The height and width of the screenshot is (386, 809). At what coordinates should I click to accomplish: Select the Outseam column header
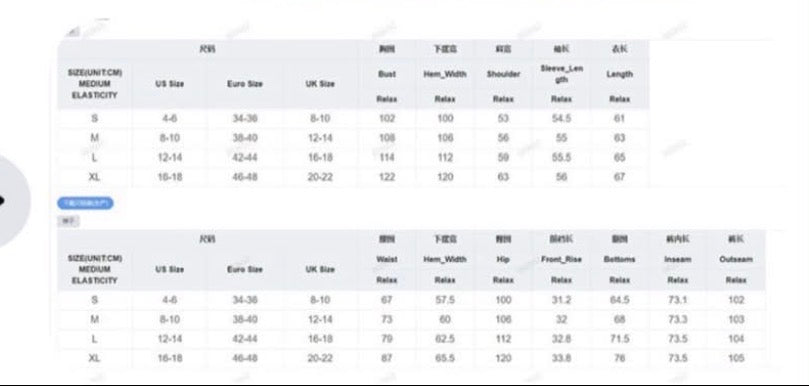(736, 260)
